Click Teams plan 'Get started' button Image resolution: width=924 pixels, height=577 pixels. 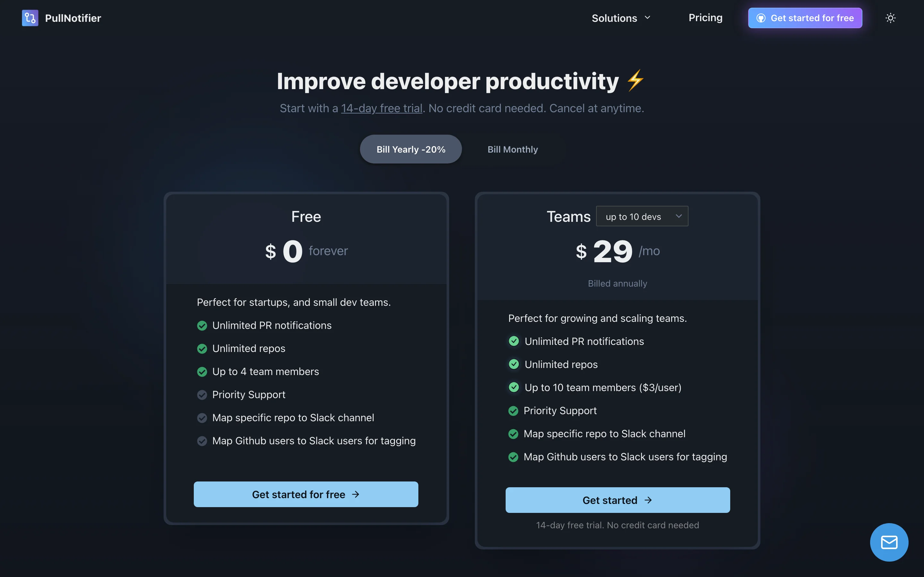pyautogui.click(x=617, y=500)
